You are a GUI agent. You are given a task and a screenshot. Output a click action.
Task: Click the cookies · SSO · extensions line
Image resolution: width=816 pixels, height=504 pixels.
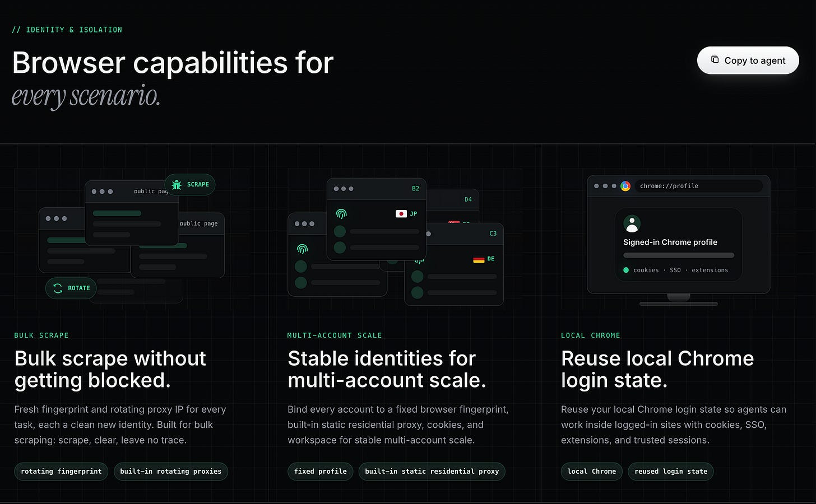[x=680, y=270]
